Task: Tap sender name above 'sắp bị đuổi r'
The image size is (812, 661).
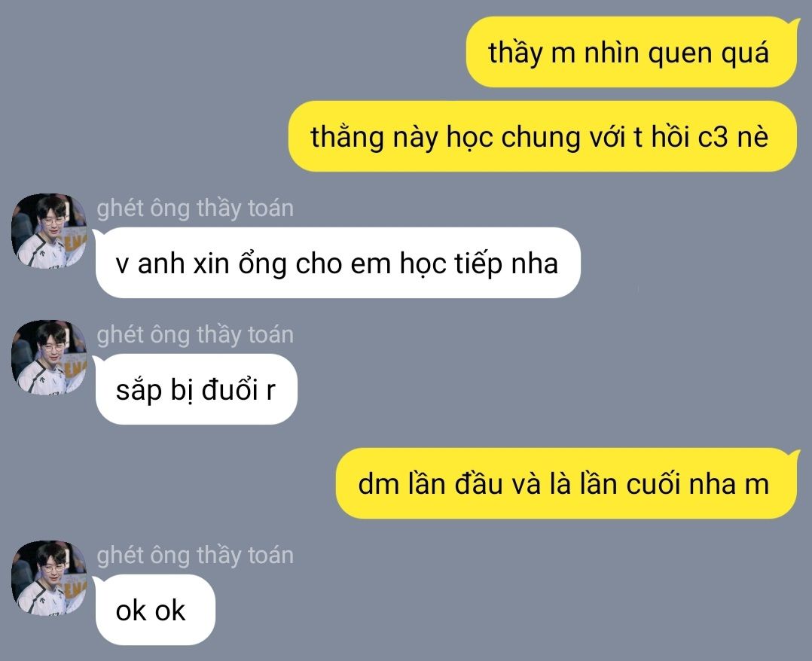Action: point(195,334)
